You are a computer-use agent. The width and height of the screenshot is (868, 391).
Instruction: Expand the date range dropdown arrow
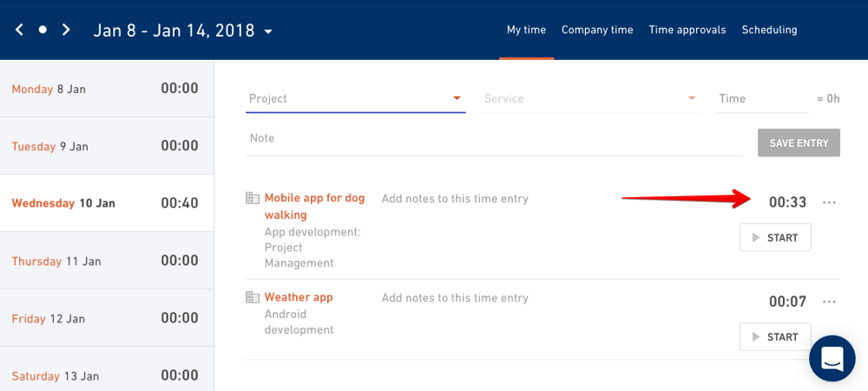268,31
